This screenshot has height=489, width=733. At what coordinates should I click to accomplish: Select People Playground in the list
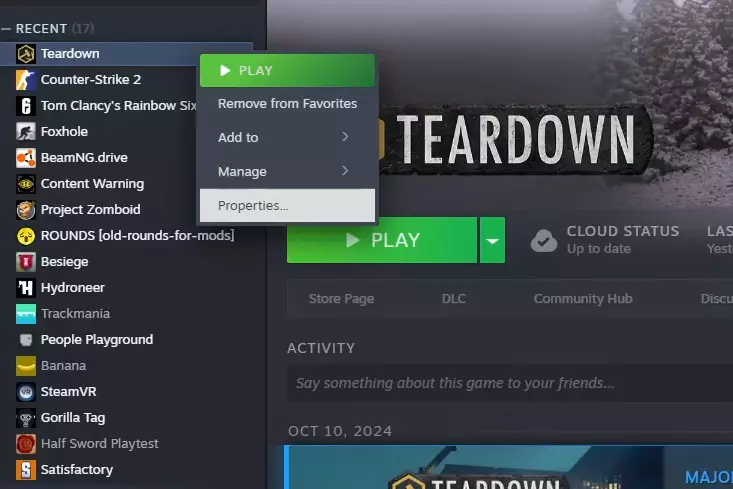[x=97, y=340]
